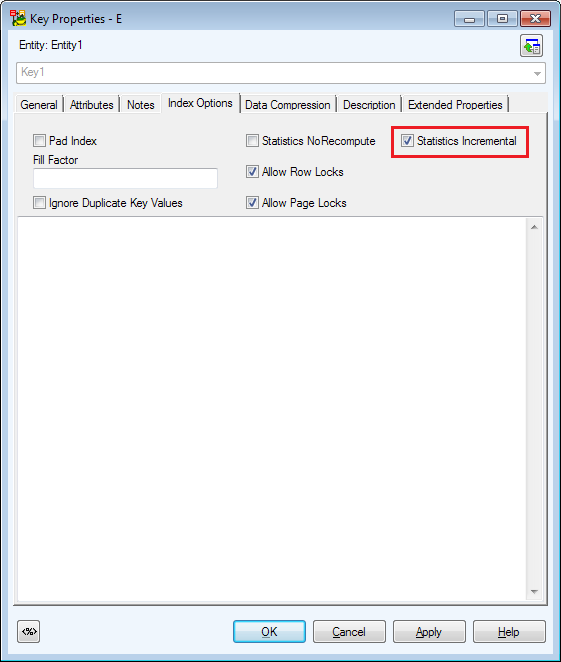
Task: Switch to Extended Properties tab
Action: 455,105
